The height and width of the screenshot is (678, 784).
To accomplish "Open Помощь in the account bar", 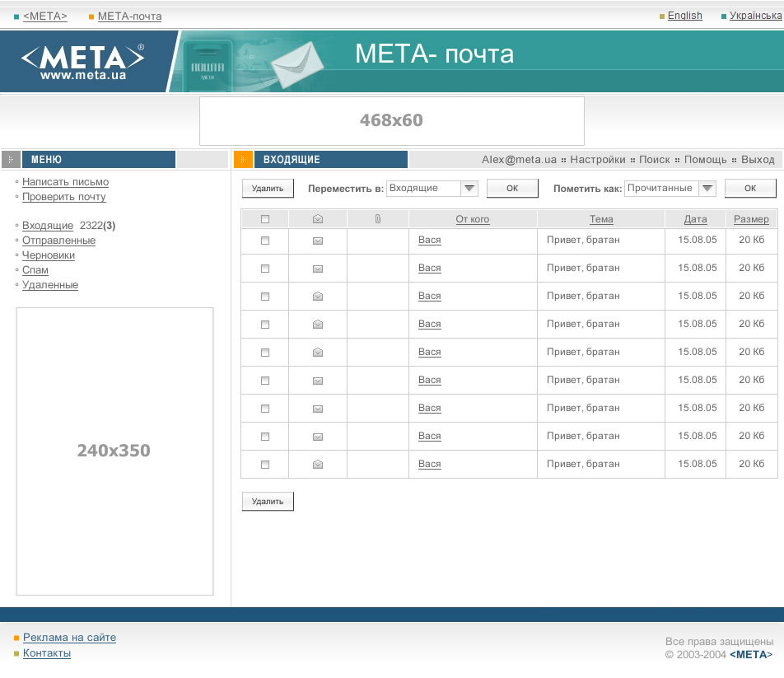I will [705, 160].
